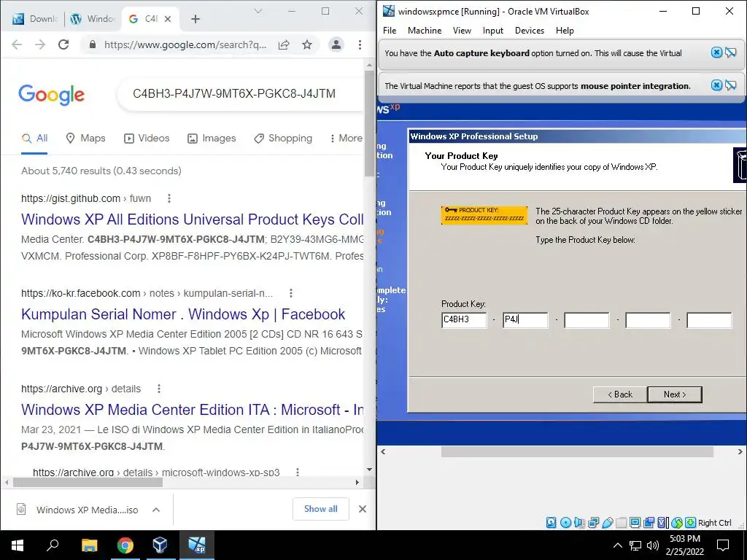Open audio indicator in VirtualBox status bar
This screenshot has height=560, width=747.
pyautogui.click(x=580, y=522)
